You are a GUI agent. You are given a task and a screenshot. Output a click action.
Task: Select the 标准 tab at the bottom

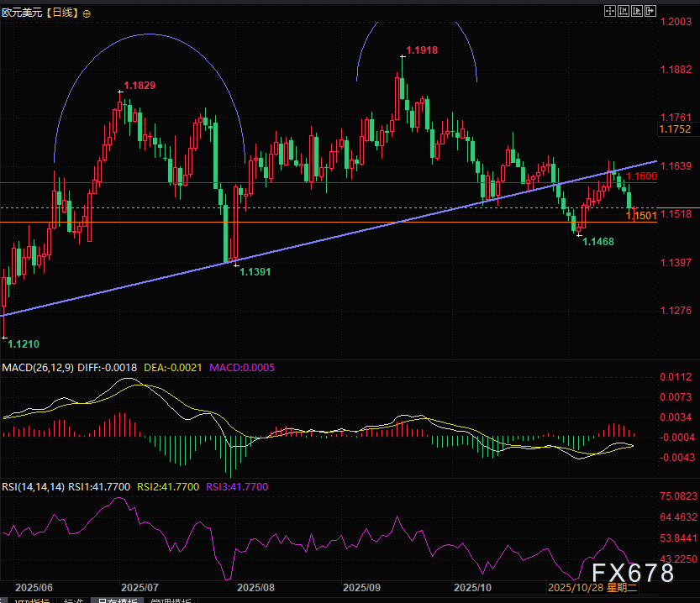click(x=73, y=600)
